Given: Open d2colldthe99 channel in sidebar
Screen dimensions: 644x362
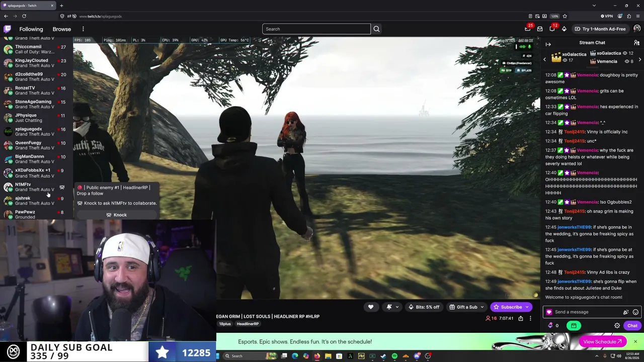Looking at the screenshot, I should click(x=35, y=76).
